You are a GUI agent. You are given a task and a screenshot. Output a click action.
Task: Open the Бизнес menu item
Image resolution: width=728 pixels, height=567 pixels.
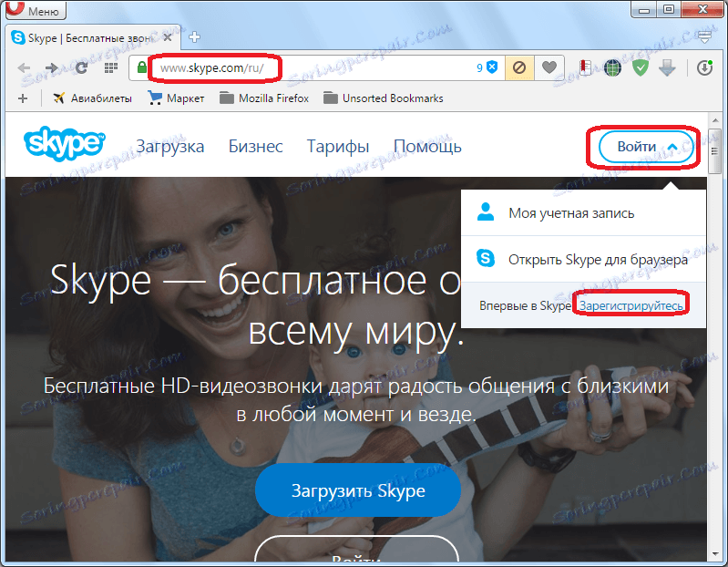(255, 146)
